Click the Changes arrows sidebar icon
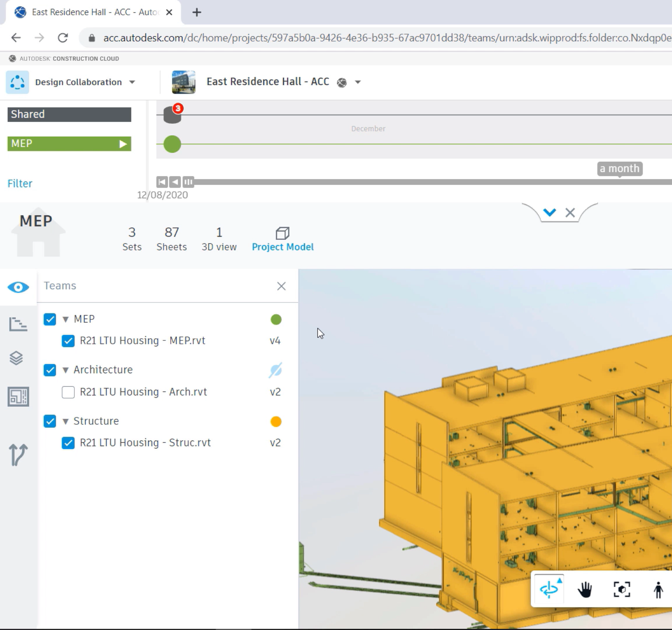672x630 pixels. (18, 455)
